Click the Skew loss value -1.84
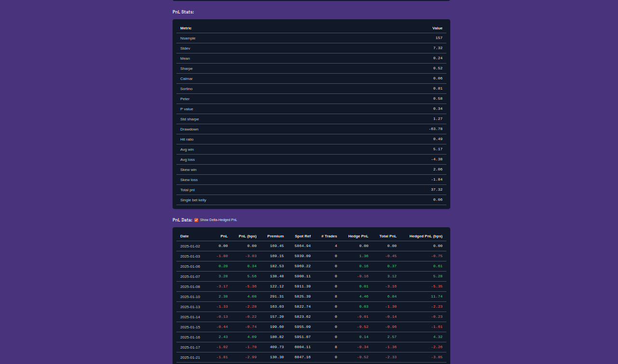This screenshot has width=618, height=364. [437, 180]
